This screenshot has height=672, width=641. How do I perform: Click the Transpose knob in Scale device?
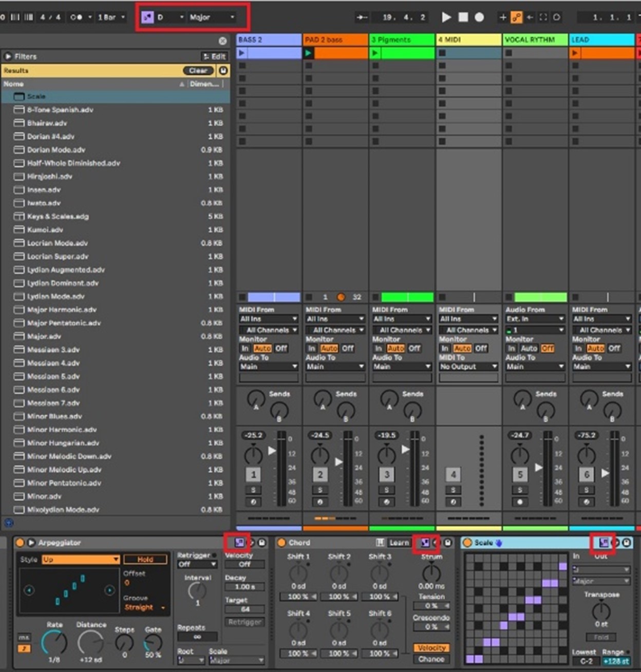601,611
